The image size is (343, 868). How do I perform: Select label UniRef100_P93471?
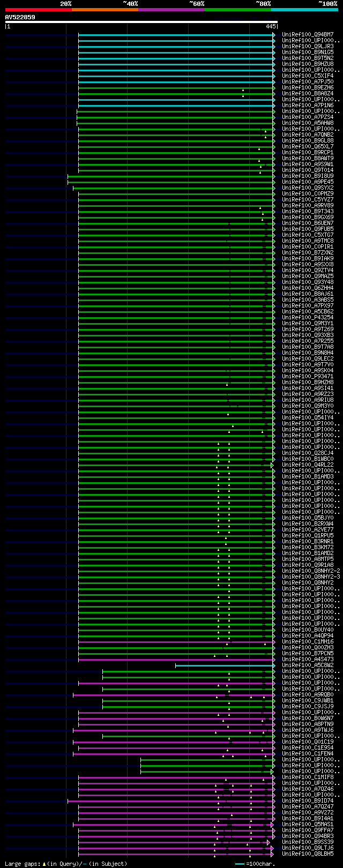click(308, 377)
